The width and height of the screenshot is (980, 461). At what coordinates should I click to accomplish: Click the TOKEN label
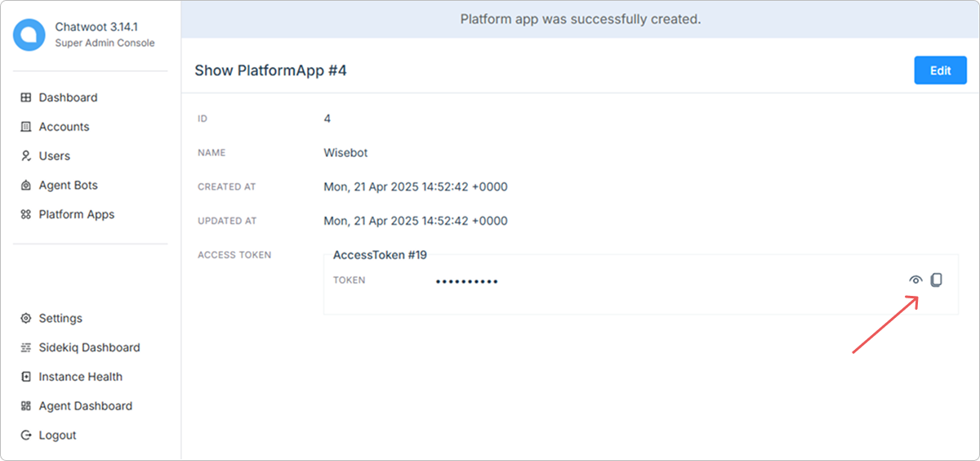pos(350,280)
